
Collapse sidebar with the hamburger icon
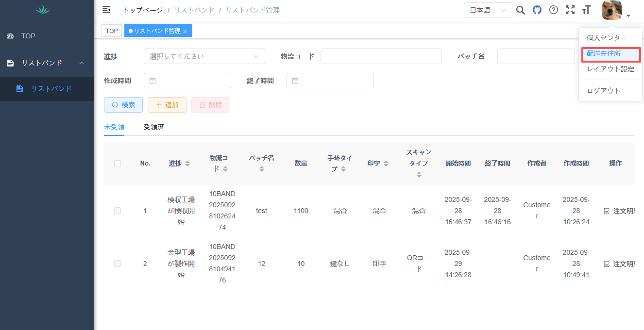tap(106, 10)
